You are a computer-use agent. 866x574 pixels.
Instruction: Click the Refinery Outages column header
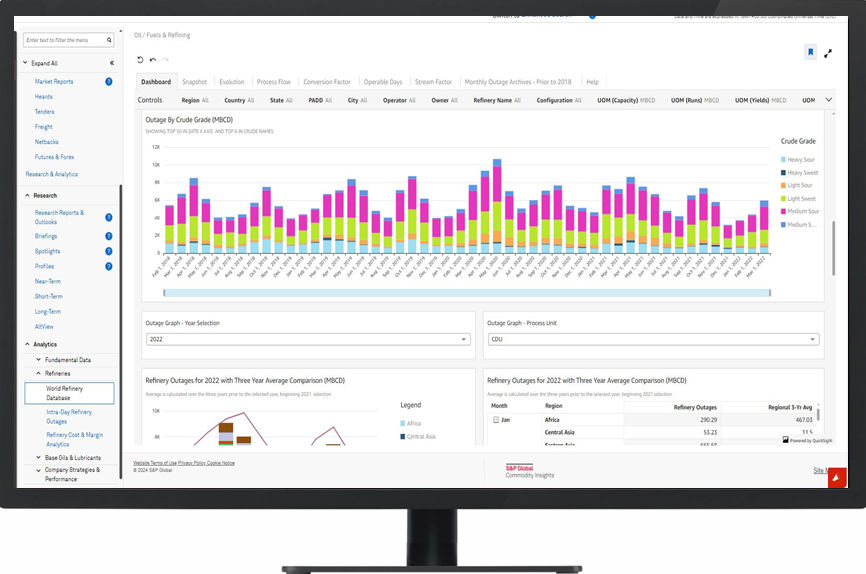[695, 407]
